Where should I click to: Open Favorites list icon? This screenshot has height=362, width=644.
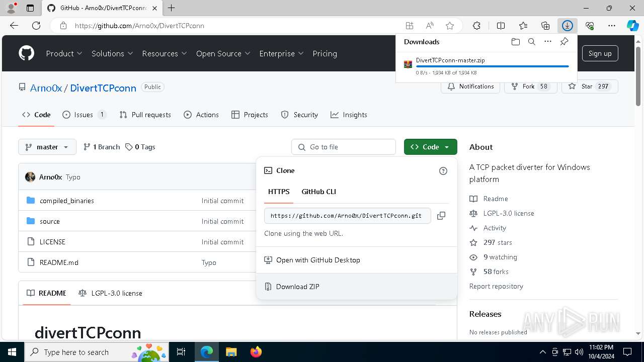tap(523, 26)
